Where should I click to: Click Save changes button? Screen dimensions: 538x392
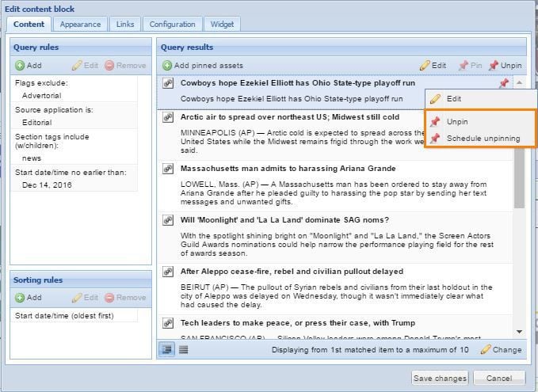pos(440,378)
